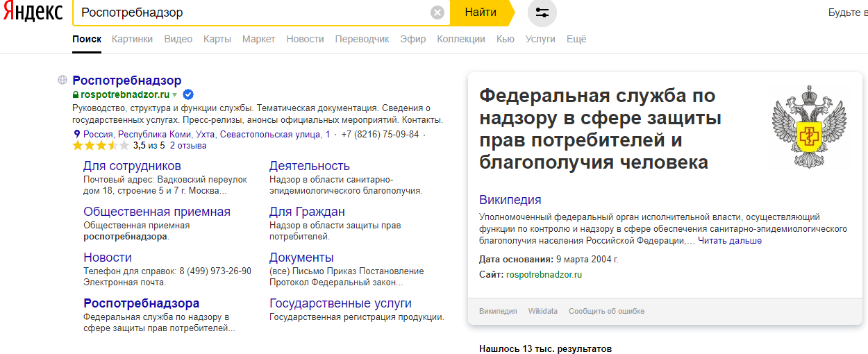
Task: Click the Wikidata footer link
Action: click(x=543, y=312)
